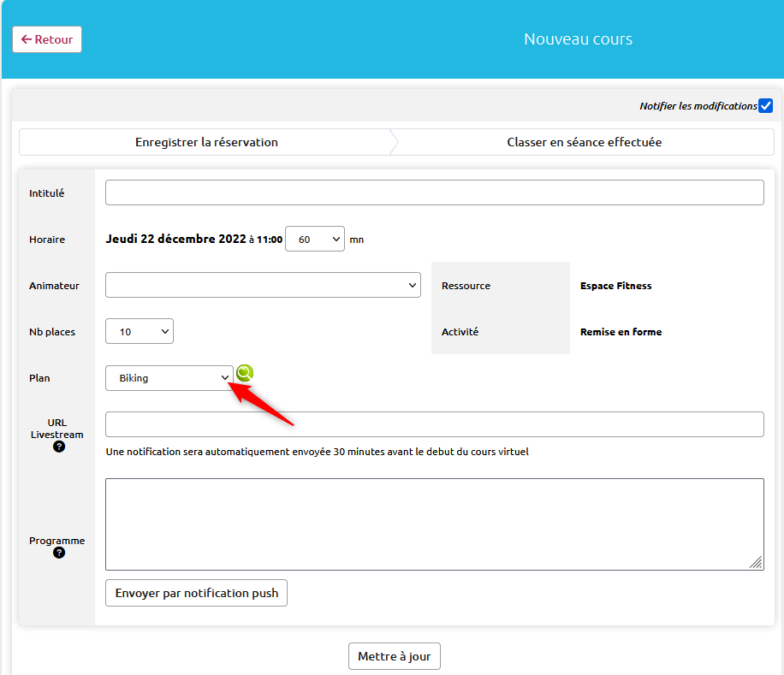Click the back arrow in Retour button
The height and width of the screenshot is (675, 784).
(x=27, y=39)
